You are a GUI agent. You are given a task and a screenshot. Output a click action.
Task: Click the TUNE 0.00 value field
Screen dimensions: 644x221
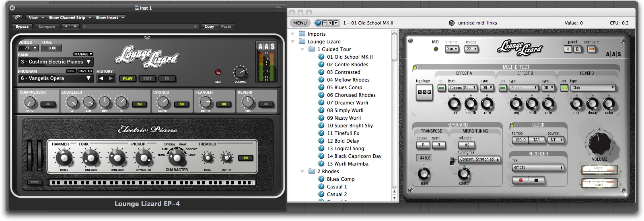[51, 48]
